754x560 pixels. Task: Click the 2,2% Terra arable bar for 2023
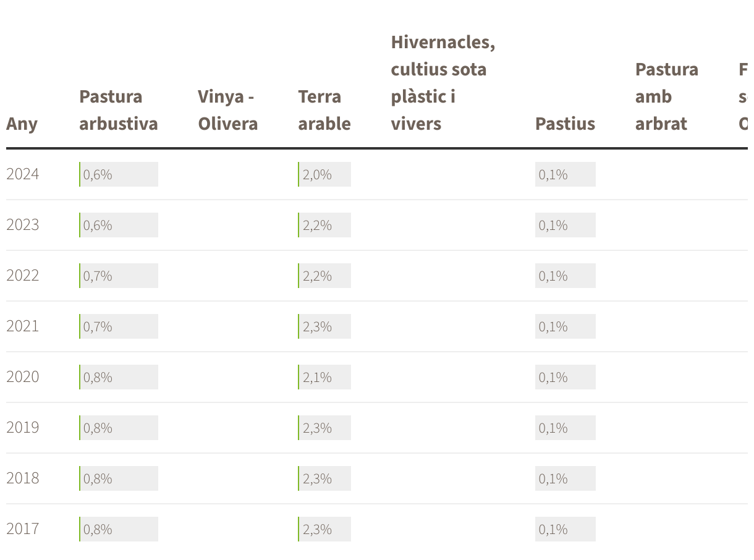[x=324, y=225]
